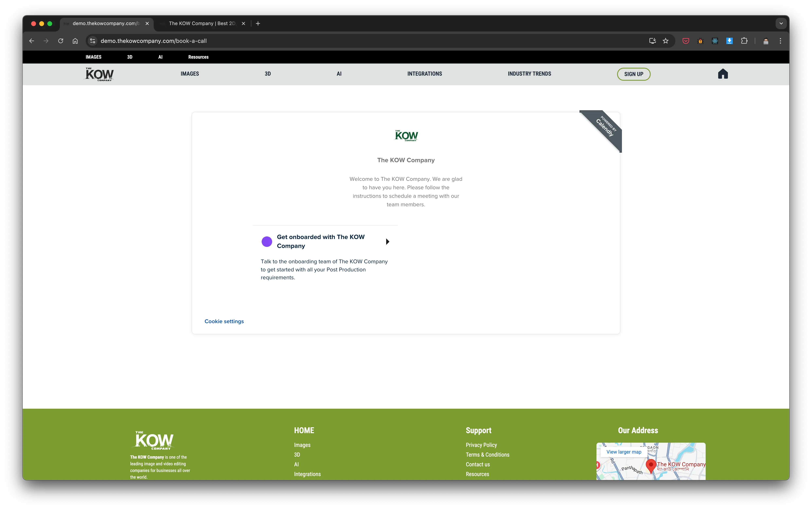This screenshot has height=510, width=812.
Task: Open the Contact us footer link
Action: pyautogui.click(x=478, y=464)
